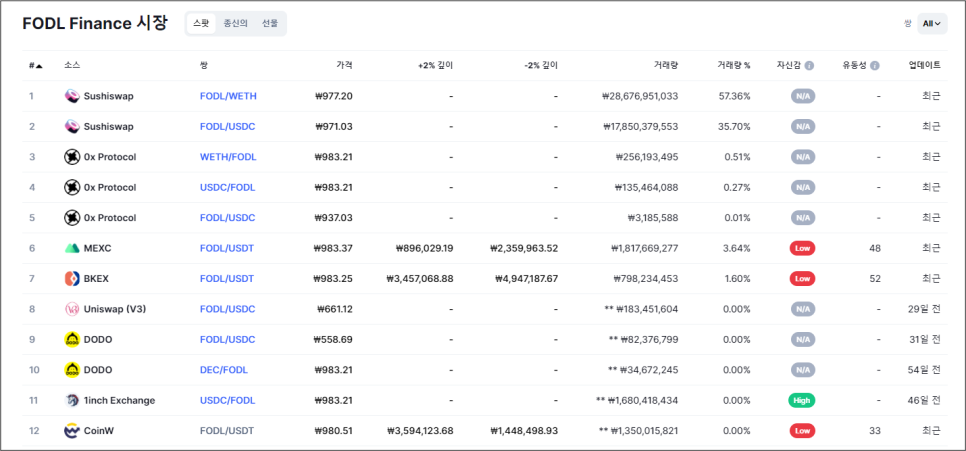The height and width of the screenshot is (451, 966).
Task: Click the 1inch Exchange logo
Action: point(72,400)
